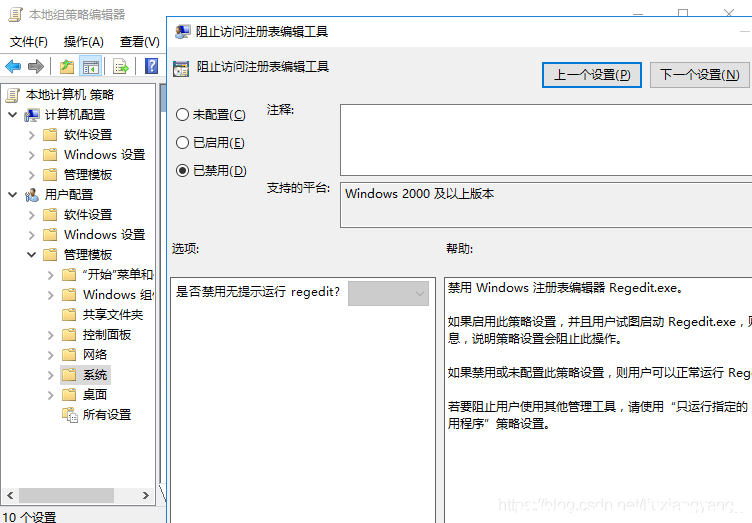
Task: Open the regedit silent-run dropdown
Action: tap(388, 293)
